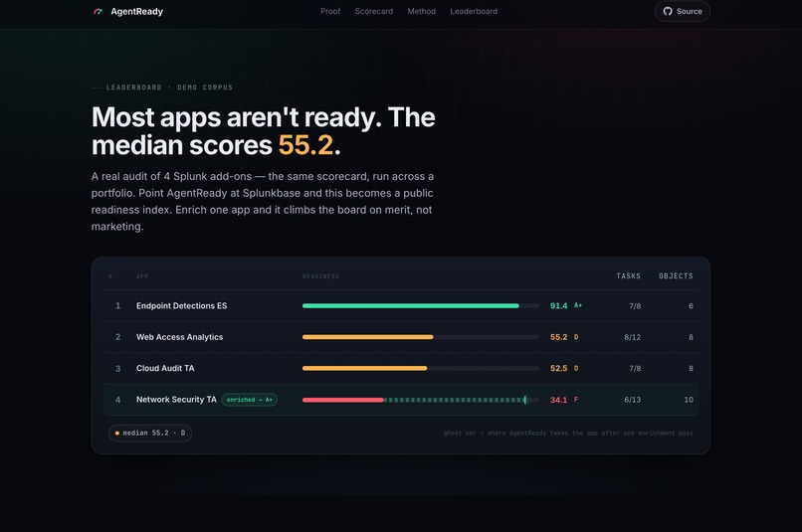Image resolution: width=802 pixels, height=532 pixels.
Task: Click rank number 4
Action: pyautogui.click(x=117, y=400)
